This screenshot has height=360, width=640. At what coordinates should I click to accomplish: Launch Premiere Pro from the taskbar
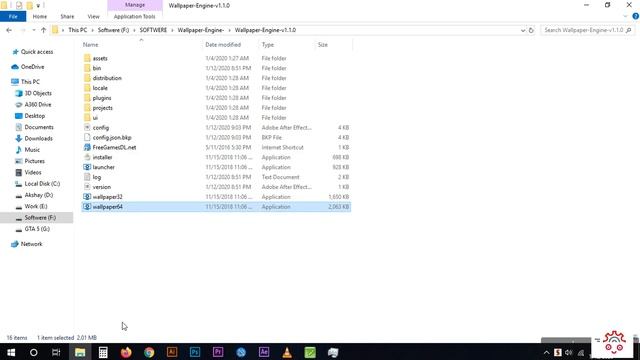218,352
